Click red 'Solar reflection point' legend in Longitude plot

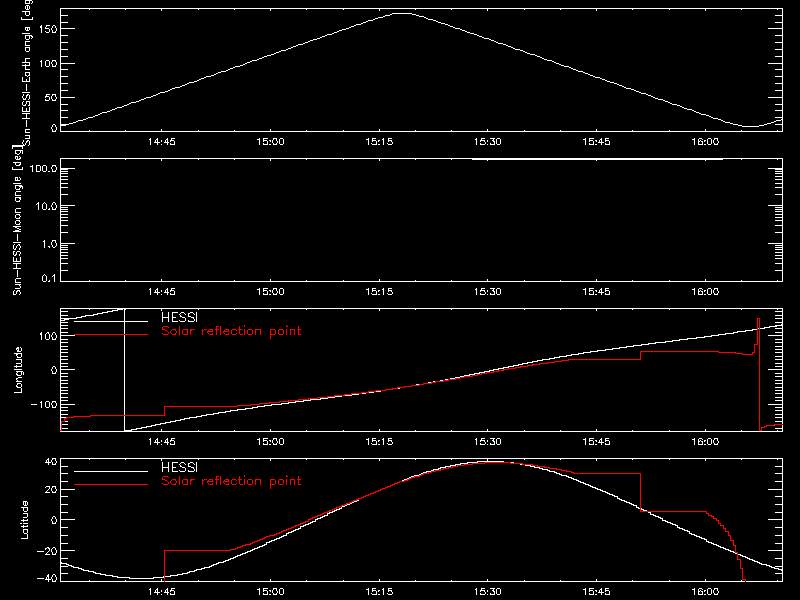(231, 331)
